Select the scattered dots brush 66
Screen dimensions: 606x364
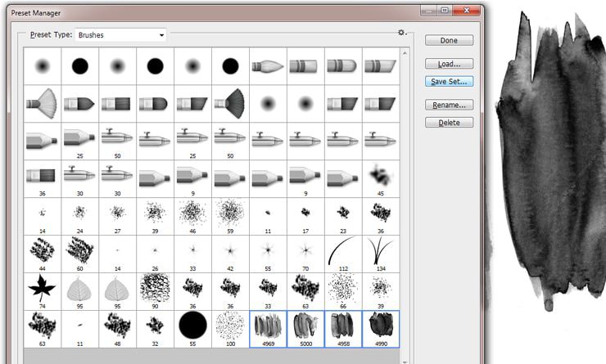click(343, 291)
